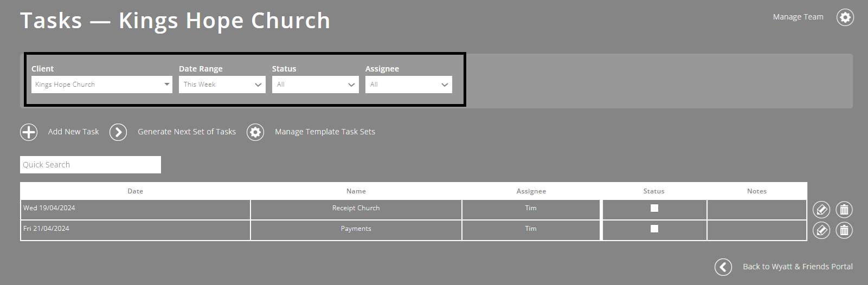The image size is (868, 285).
Task: Select the Fri 21/04/2024 date cell
Action: (x=136, y=230)
